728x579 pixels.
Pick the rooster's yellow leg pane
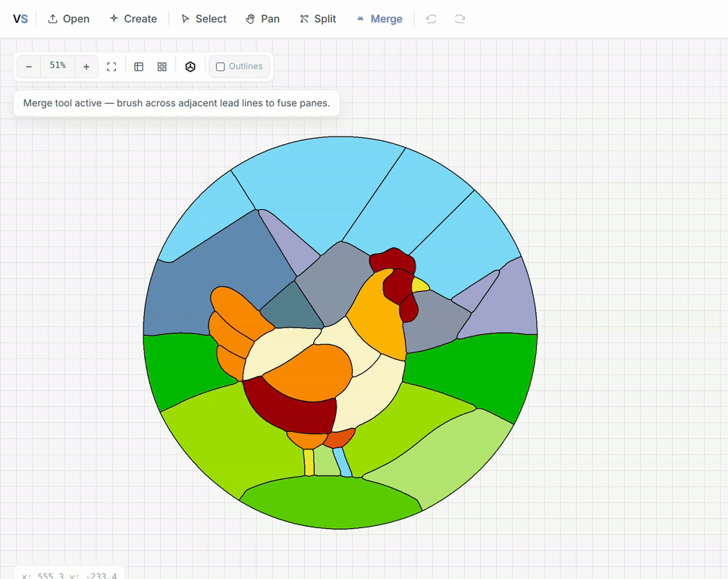[309, 462]
